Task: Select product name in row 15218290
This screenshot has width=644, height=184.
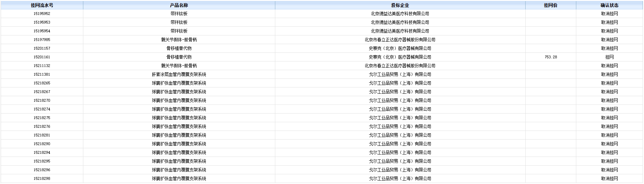Action: tap(179, 144)
